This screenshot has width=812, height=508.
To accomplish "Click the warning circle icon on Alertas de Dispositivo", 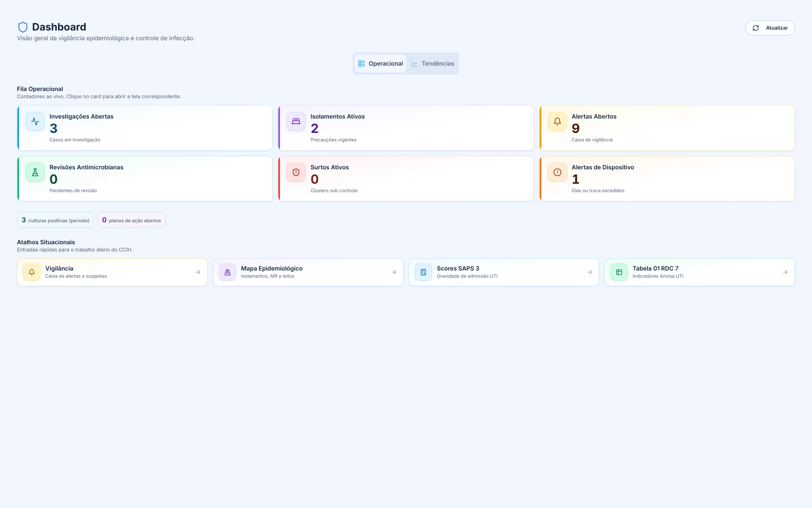I will click(x=557, y=172).
